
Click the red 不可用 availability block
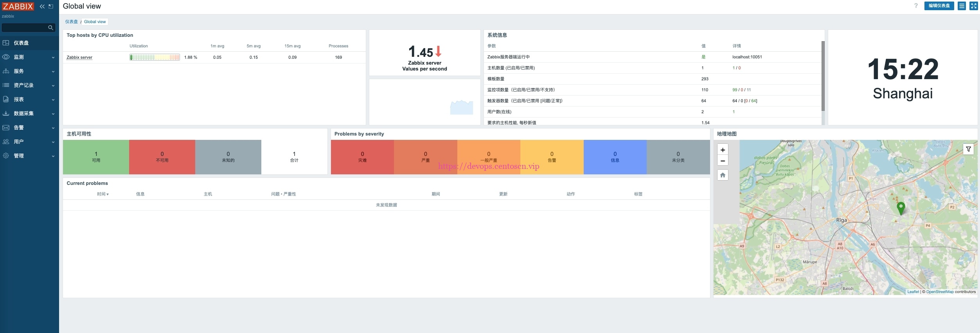(162, 157)
